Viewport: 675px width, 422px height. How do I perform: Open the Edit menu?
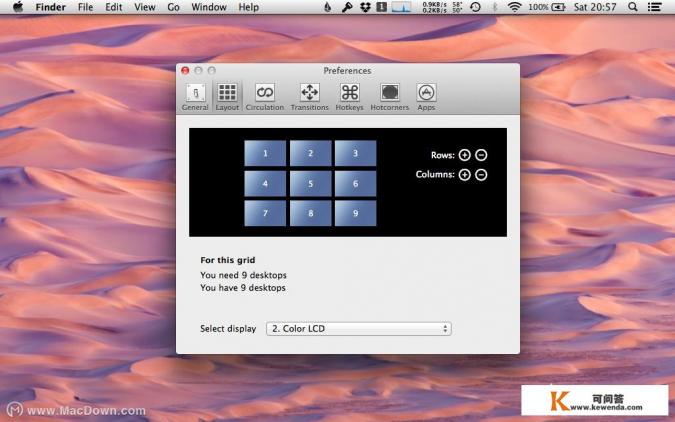click(114, 7)
